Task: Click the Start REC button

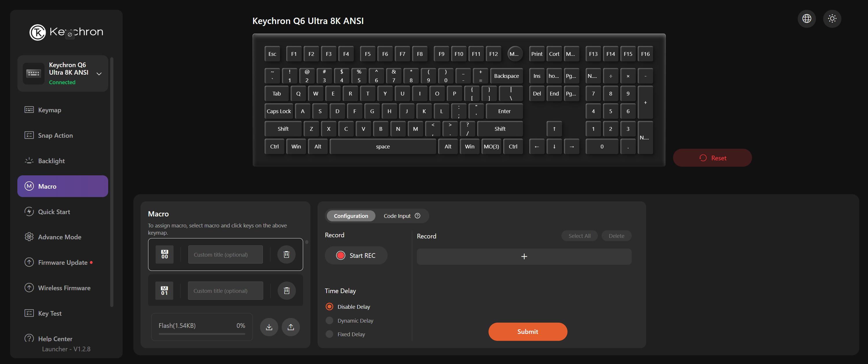Action: pyautogui.click(x=356, y=255)
